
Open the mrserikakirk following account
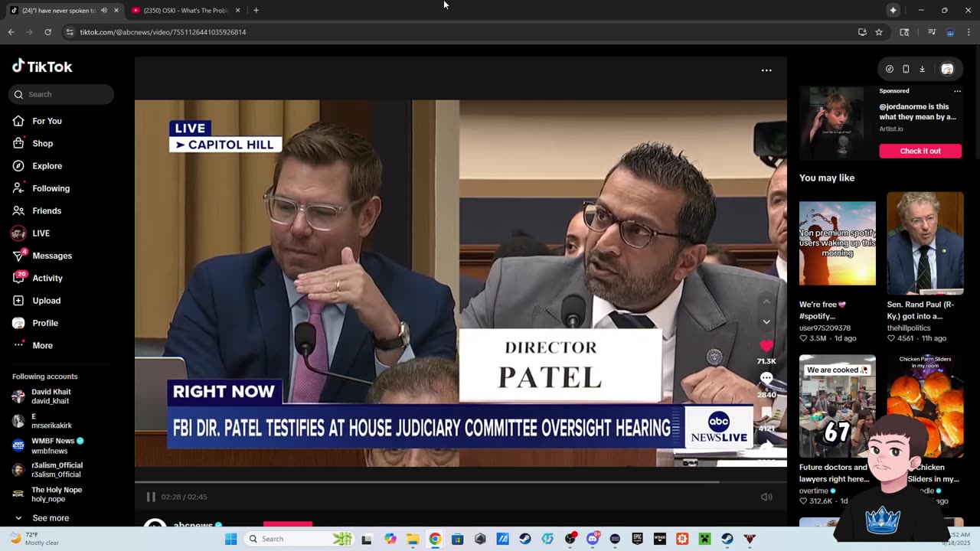tap(51, 421)
